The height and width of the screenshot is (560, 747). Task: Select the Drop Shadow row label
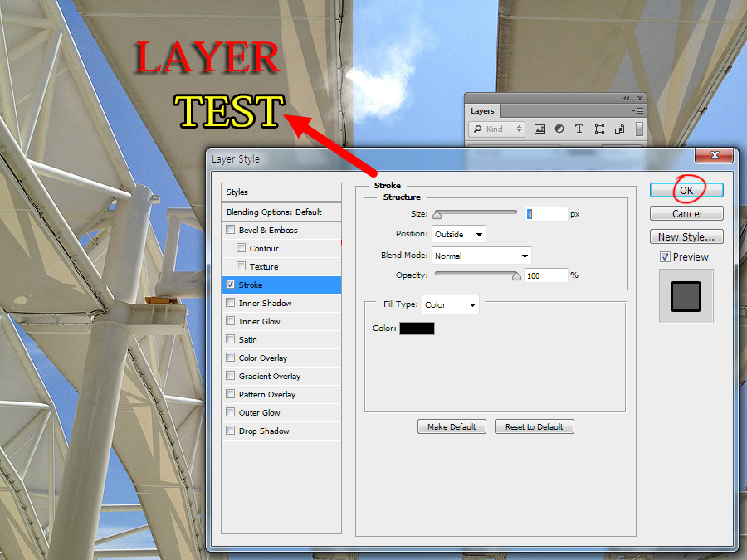point(264,431)
